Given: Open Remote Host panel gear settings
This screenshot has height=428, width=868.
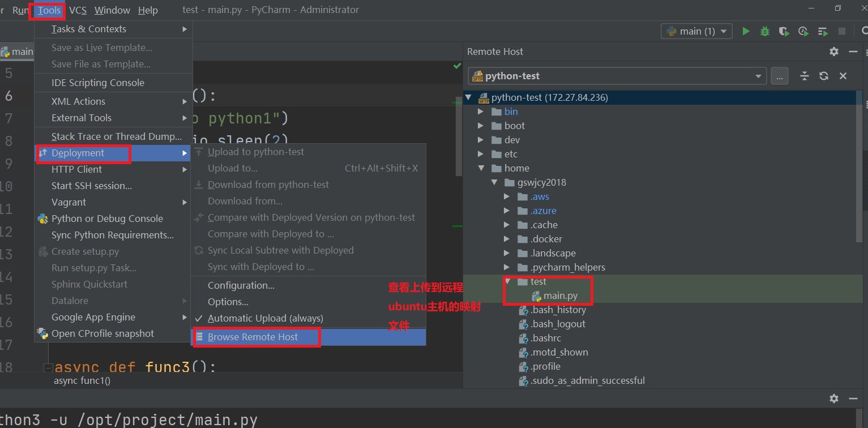Looking at the screenshot, I should [x=833, y=52].
